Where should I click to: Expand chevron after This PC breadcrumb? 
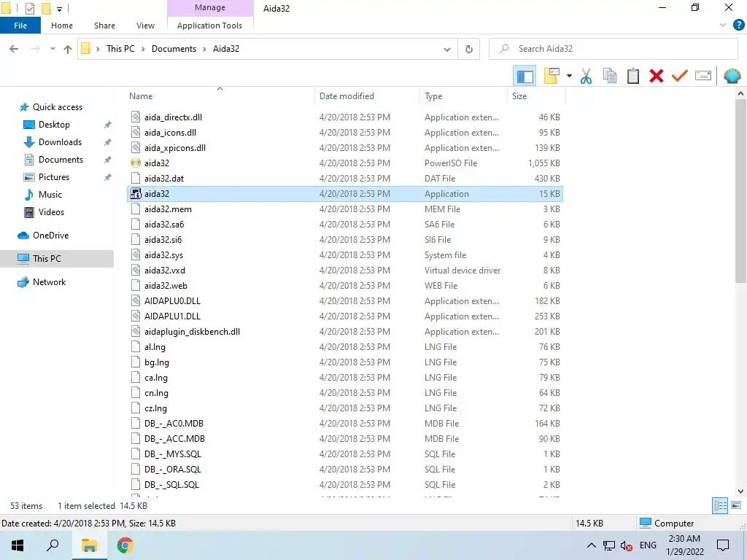pos(143,49)
